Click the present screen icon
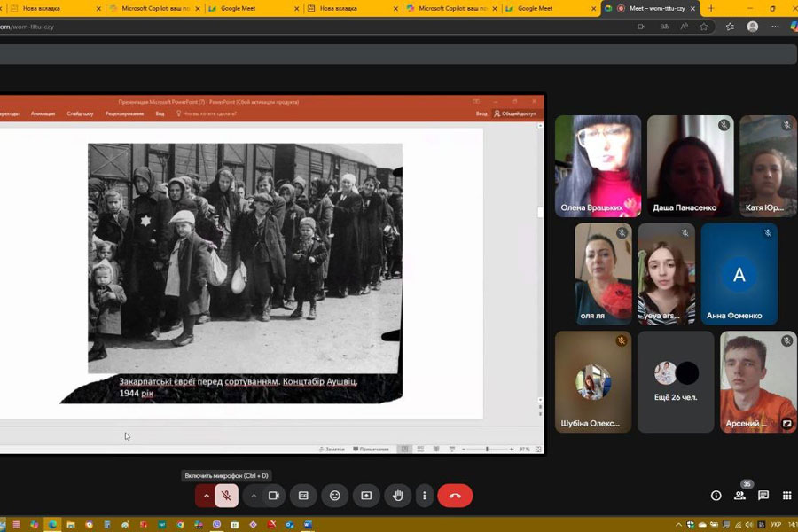 click(365, 496)
